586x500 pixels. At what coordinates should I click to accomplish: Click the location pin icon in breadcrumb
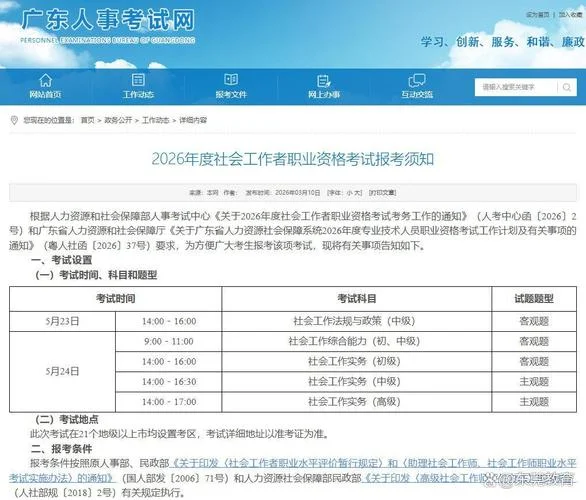(x=14, y=120)
